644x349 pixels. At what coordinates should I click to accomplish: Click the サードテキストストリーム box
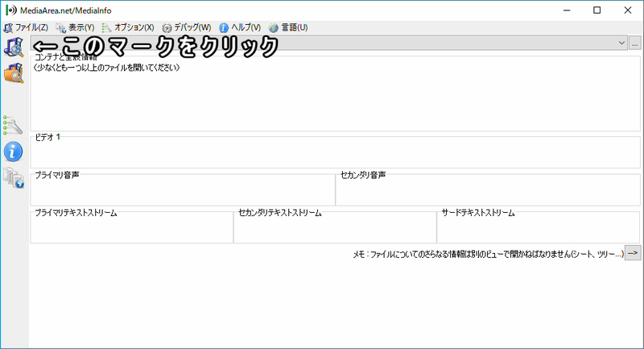coord(538,229)
